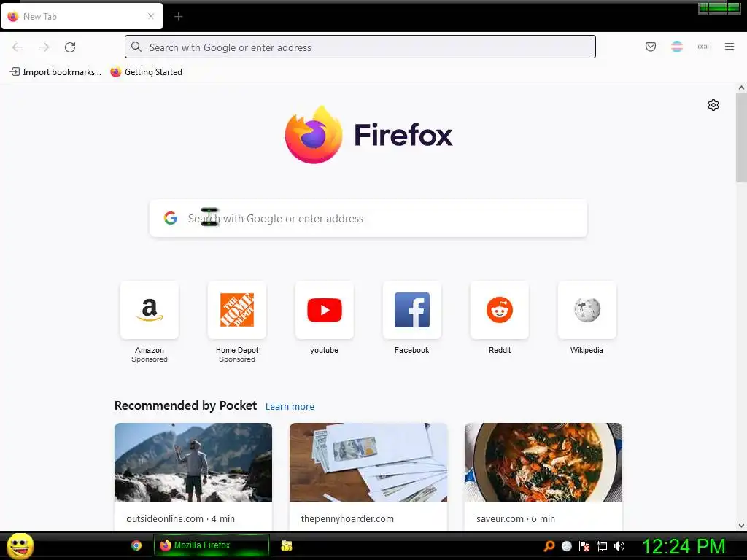Open the Firefox application menu

tap(729, 47)
